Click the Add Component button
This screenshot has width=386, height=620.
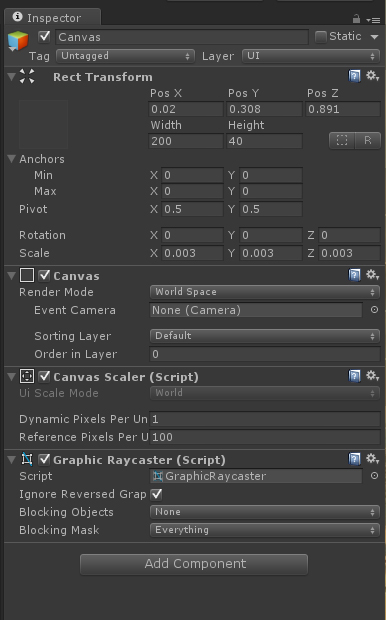tap(194, 564)
